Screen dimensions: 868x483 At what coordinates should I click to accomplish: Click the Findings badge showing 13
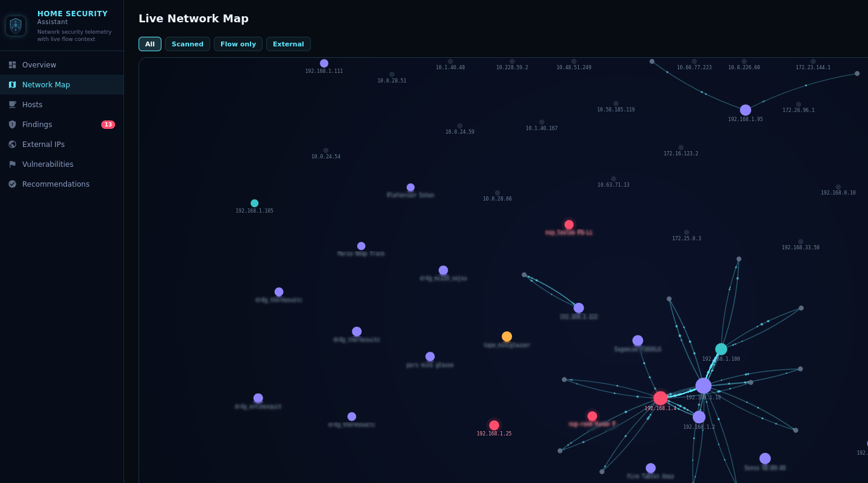108,125
